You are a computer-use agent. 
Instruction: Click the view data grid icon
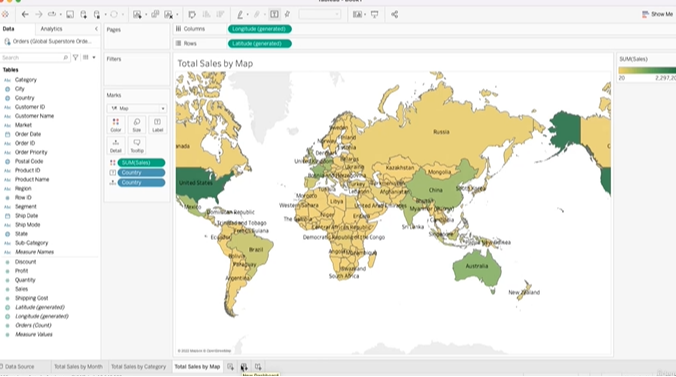(x=86, y=57)
